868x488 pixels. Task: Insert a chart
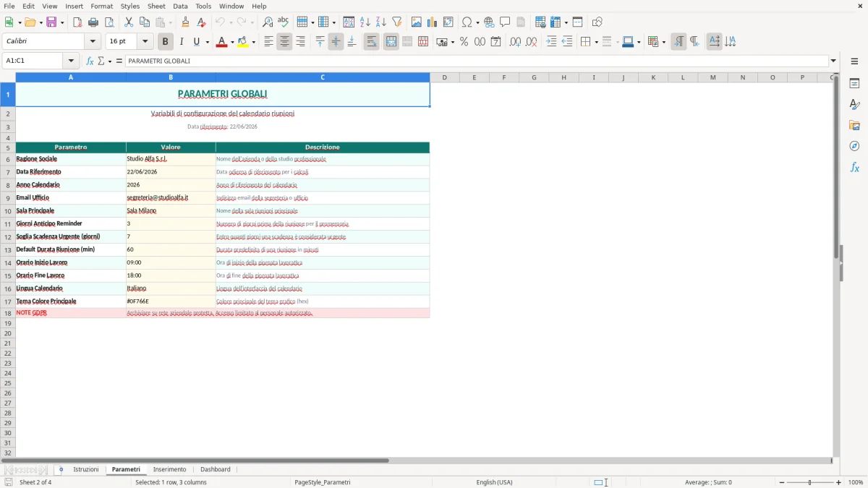coord(433,22)
